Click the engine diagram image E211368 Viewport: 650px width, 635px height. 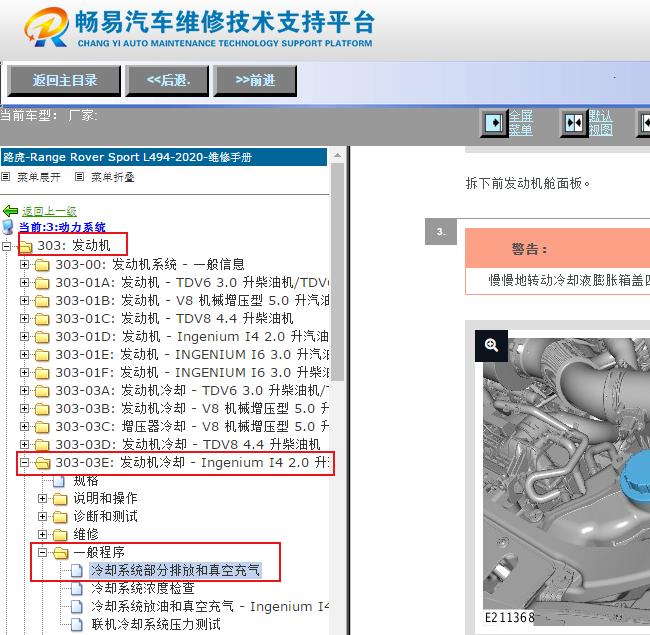[566, 481]
